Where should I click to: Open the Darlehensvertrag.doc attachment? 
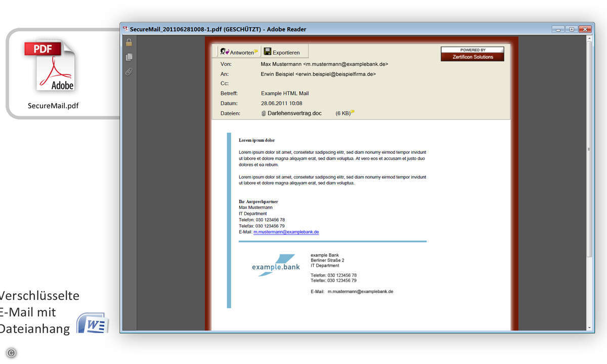click(291, 113)
